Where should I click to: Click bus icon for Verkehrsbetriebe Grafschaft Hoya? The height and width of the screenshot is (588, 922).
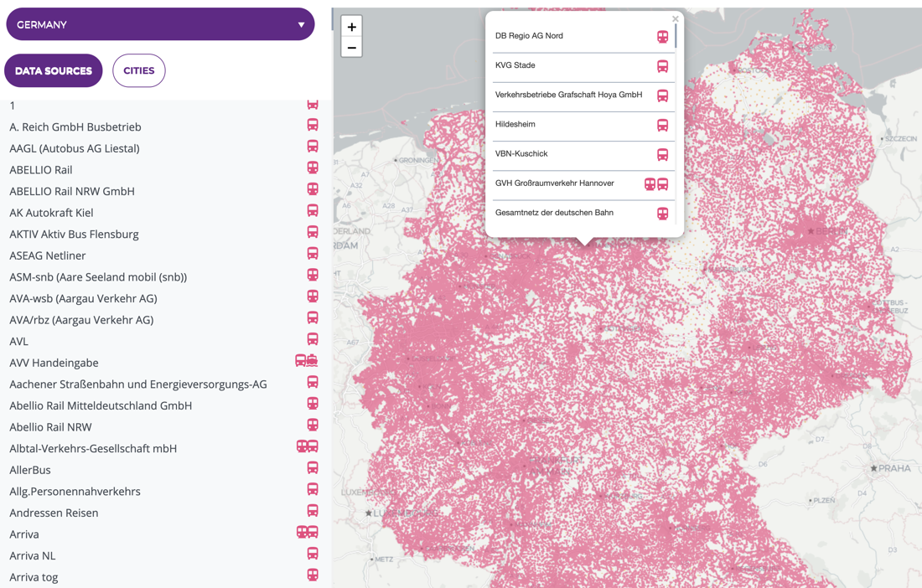click(663, 95)
